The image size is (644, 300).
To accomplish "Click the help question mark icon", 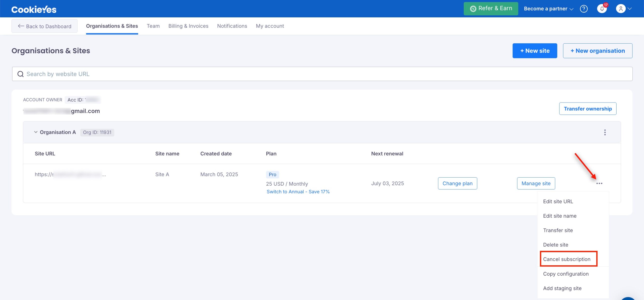I will 584,9.
